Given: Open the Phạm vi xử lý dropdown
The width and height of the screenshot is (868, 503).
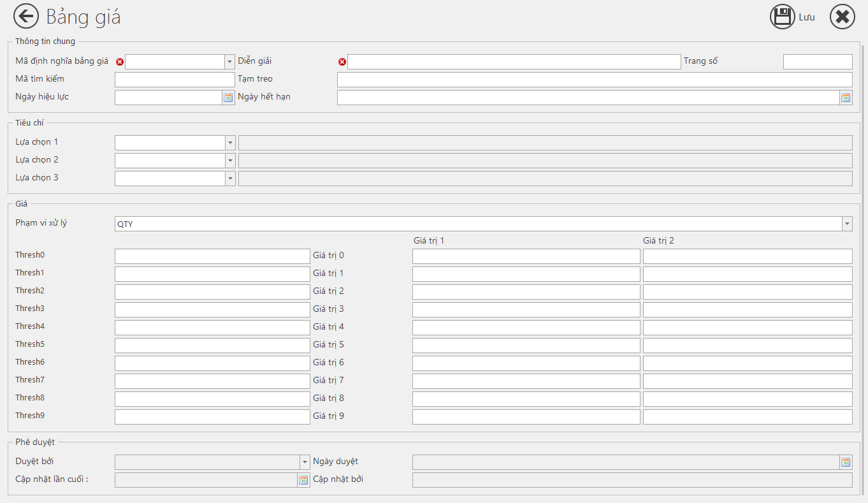Looking at the screenshot, I should point(846,224).
